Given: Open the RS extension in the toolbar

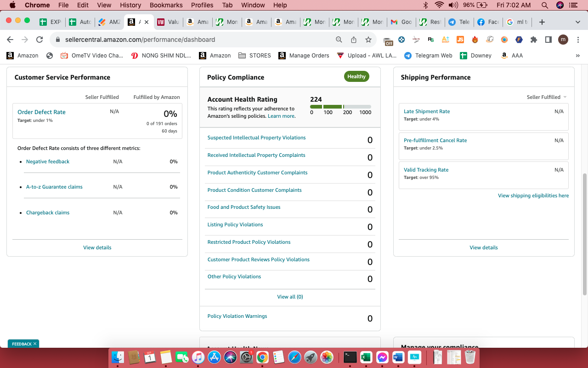Looking at the screenshot, I should click(430, 40).
